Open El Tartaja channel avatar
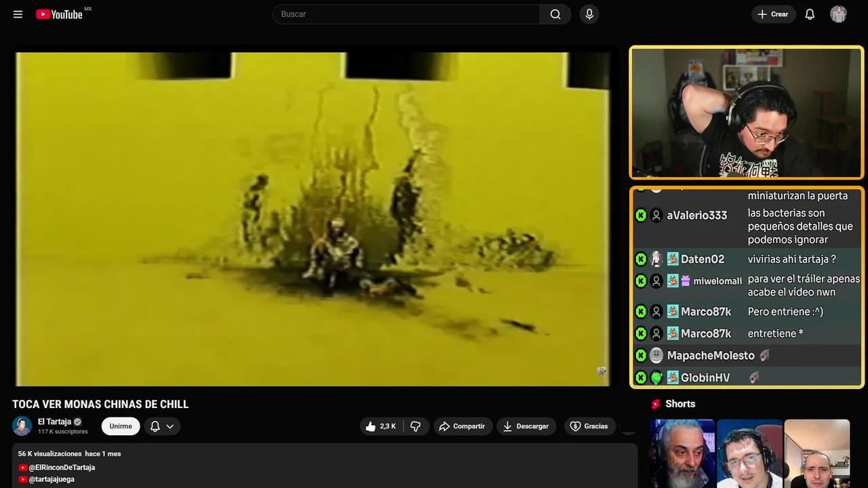 (x=22, y=426)
